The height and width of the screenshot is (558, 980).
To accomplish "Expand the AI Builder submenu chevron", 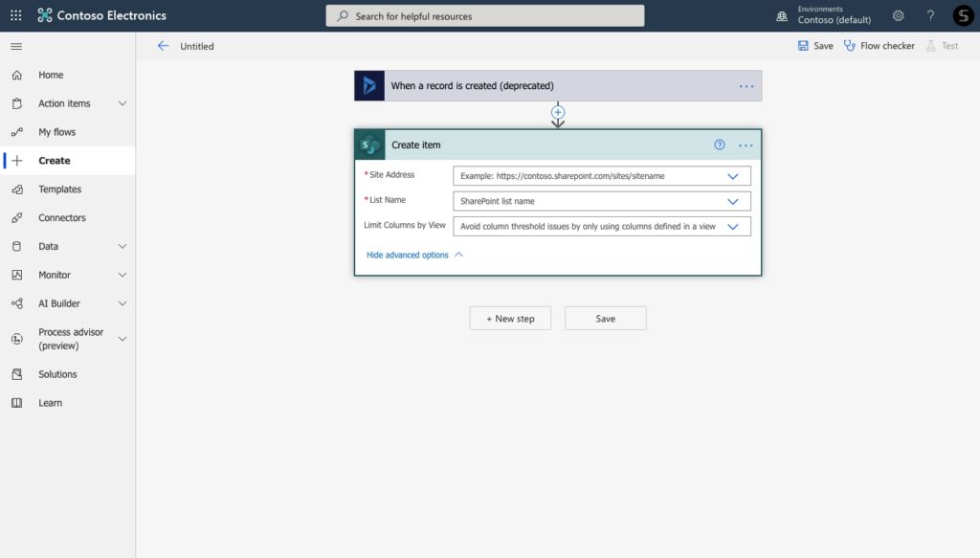I will (122, 303).
